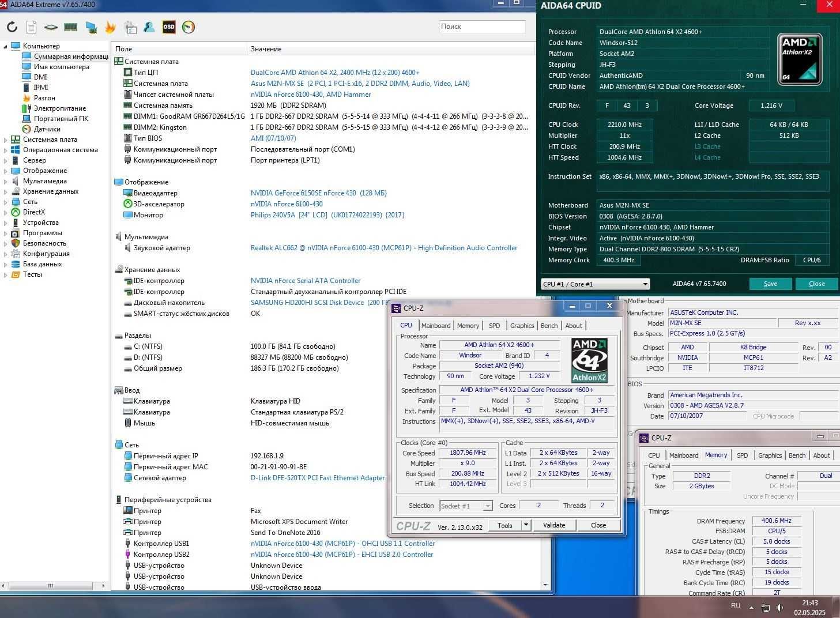The width and height of the screenshot is (840, 618).
Task: Click Save button in AIDA64 CPUID
Action: tap(770, 284)
